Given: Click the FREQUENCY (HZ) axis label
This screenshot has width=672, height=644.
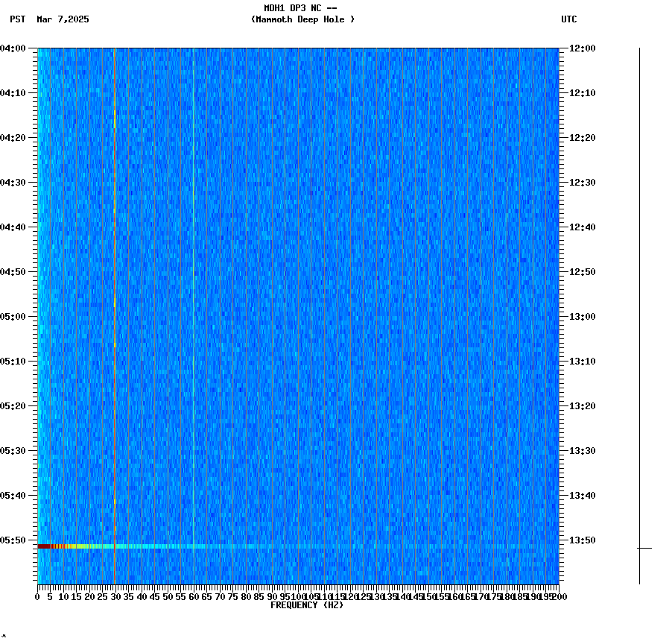Looking at the screenshot, I should 308,605.
